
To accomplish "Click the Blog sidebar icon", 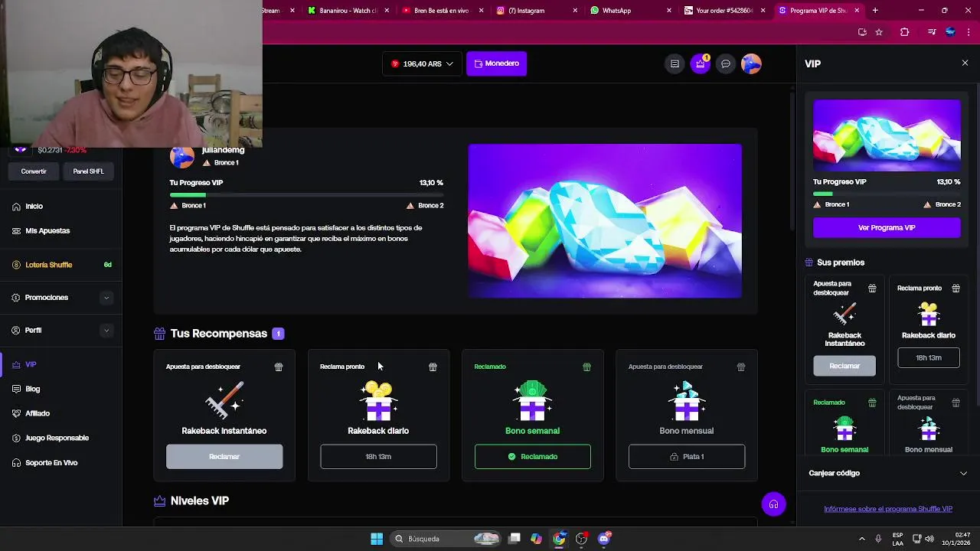I will tap(16, 389).
